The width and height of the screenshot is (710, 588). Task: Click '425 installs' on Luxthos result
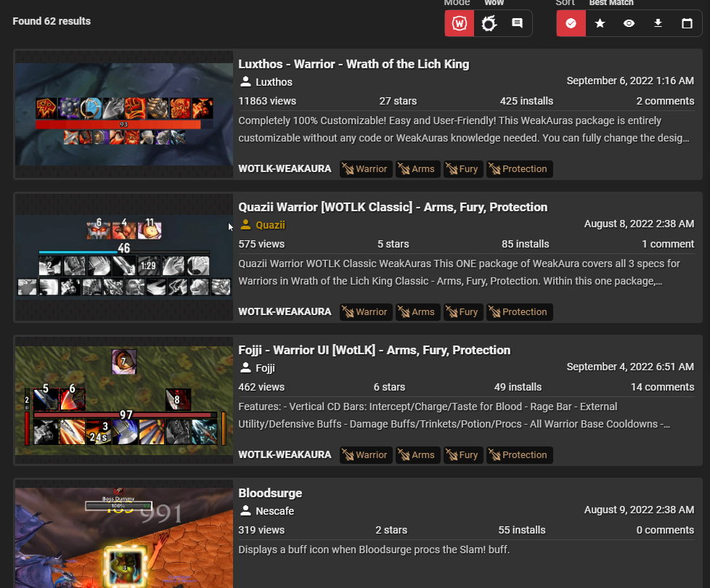coord(526,101)
